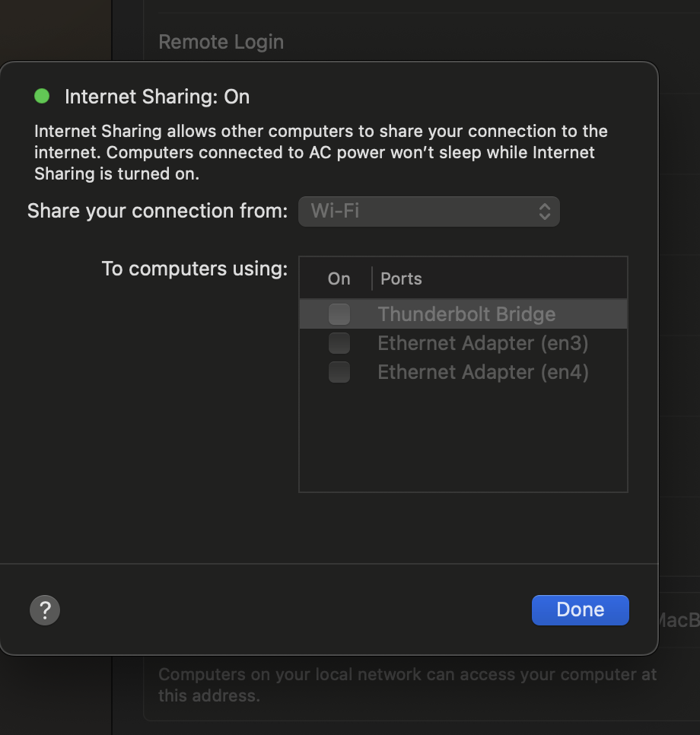Select the Thunderbolt Bridge row icon area
The width and height of the screenshot is (700, 735).
point(339,313)
